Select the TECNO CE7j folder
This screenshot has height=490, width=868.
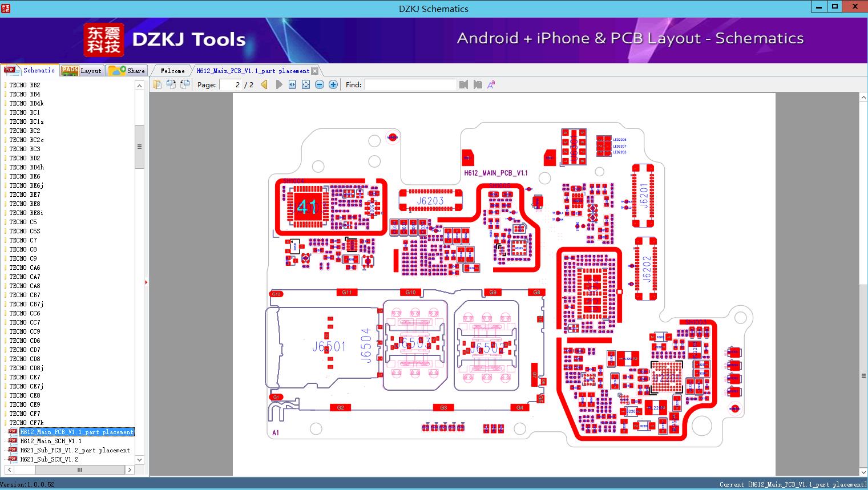[x=26, y=386]
